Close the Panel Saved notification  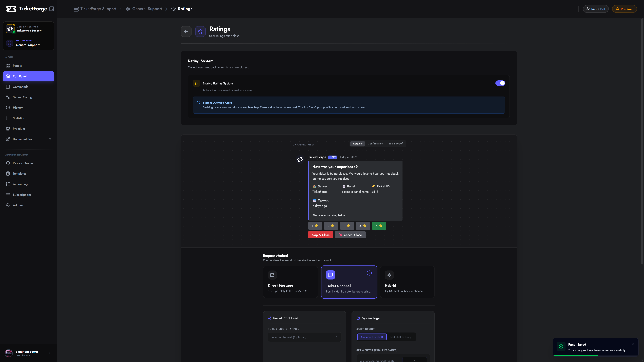[x=633, y=344]
